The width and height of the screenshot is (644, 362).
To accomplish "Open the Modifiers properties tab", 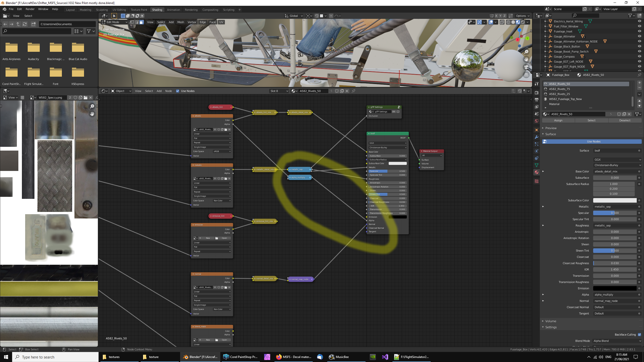I will (x=537, y=137).
